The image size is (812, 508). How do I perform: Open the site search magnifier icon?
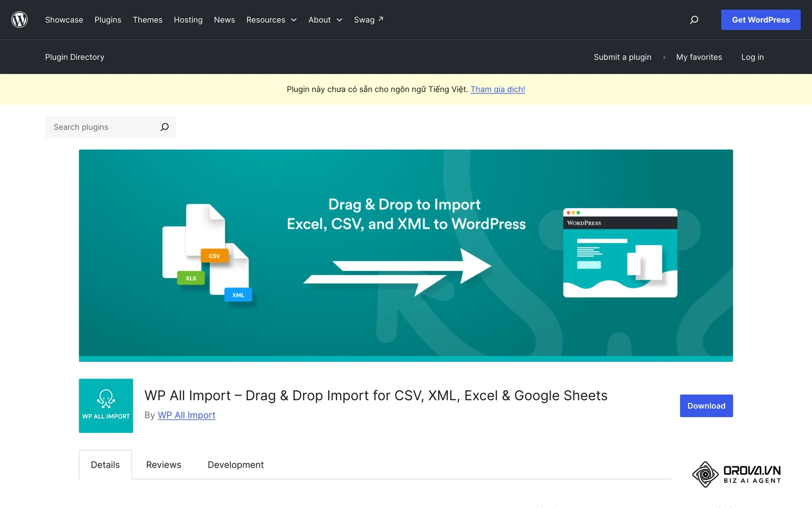pyautogui.click(x=694, y=20)
